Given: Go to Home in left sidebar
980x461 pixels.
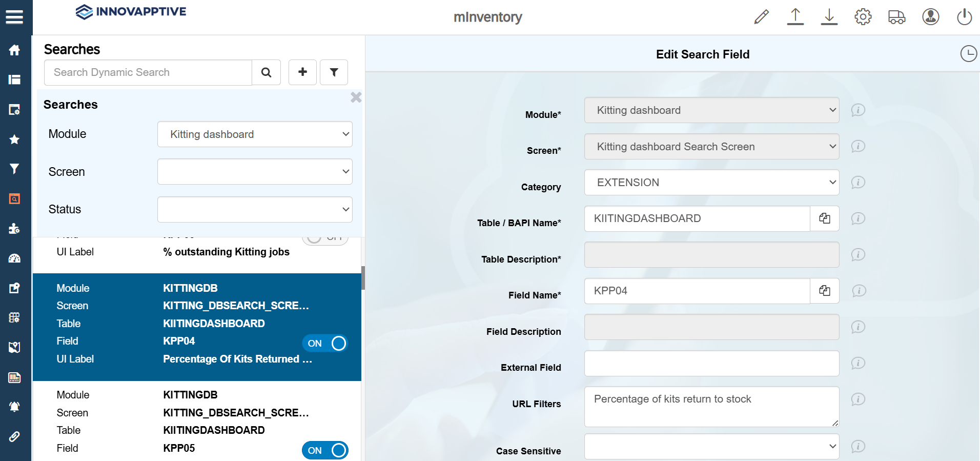Looking at the screenshot, I should [x=14, y=50].
